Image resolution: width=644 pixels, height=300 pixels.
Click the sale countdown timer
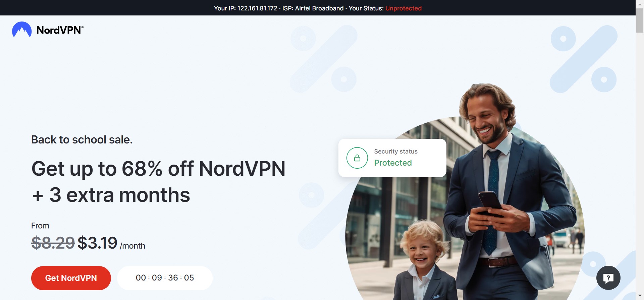(165, 278)
